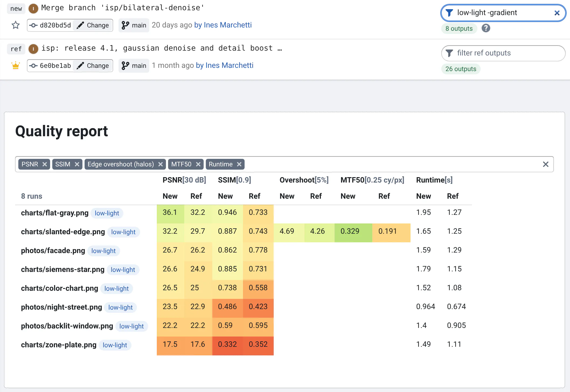Screen dimensions: 570x392
Task: Open photos/backlit-window.png run
Action: [67, 326]
